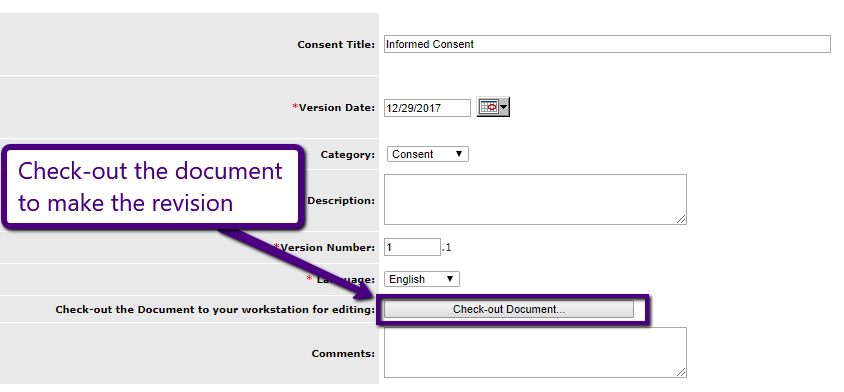Click the 'Description:' label text
Screen dimensions: 844x392
tap(341, 201)
